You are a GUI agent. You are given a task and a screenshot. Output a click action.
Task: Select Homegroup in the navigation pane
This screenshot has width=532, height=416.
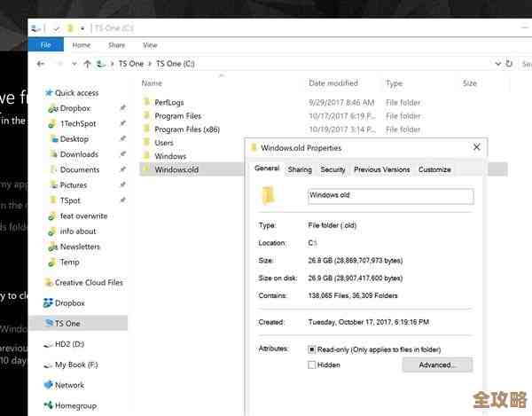pos(74,407)
